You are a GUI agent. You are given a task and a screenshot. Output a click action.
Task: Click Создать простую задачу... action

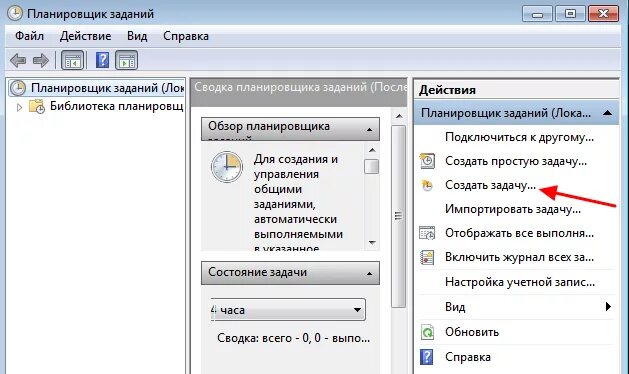516,161
